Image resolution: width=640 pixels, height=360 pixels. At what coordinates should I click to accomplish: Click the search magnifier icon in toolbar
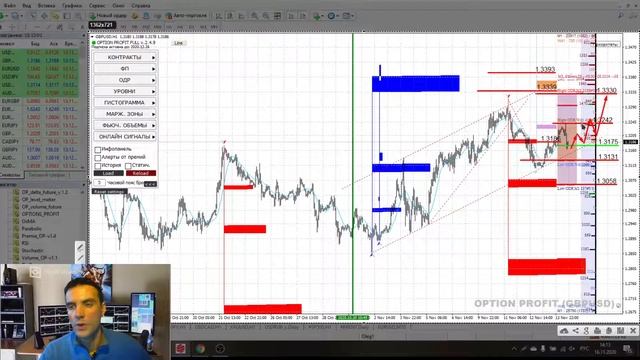coord(620,16)
